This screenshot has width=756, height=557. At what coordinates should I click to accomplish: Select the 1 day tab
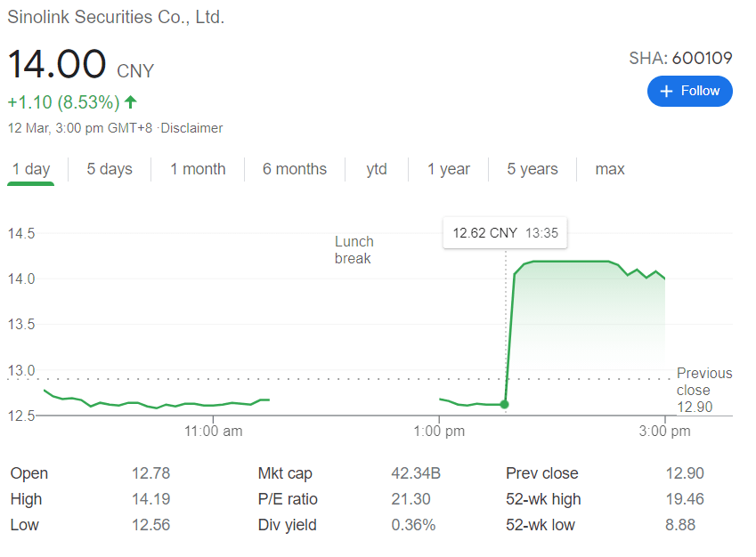click(31, 169)
